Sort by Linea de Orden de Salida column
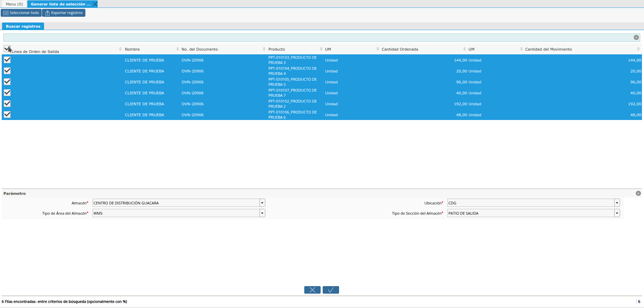The width and height of the screenshot is (644, 308). click(120, 49)
